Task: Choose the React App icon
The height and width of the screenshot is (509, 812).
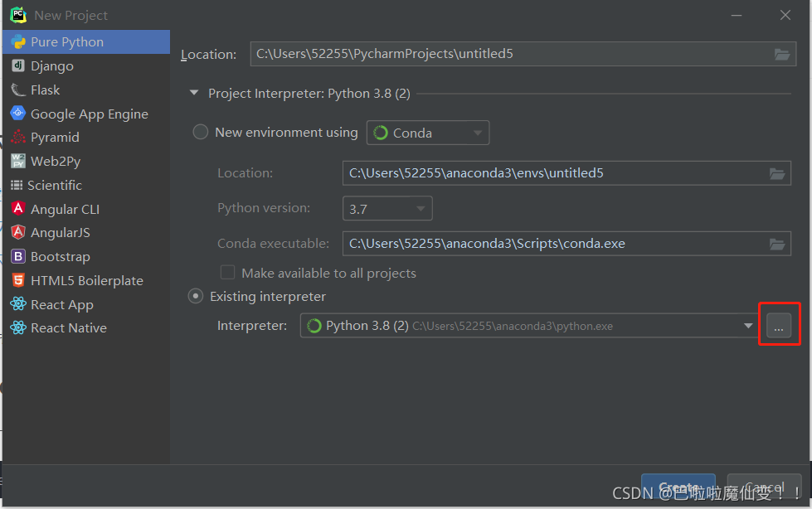Action: [18, 304]
